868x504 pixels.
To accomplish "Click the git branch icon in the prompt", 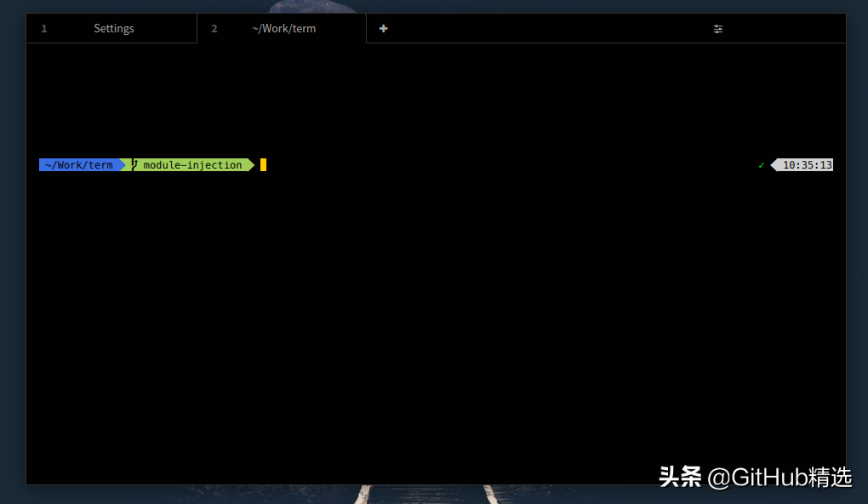I will tap(134, 165).
